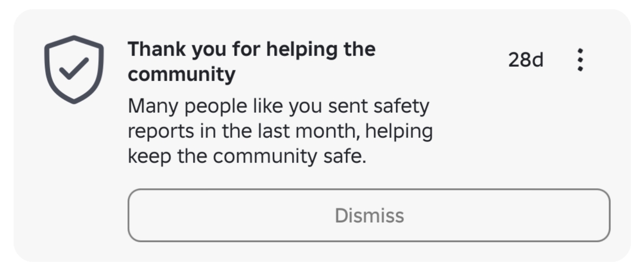Tap the safety shield badge on the notification
This screenshot has height=271, width=644.
(x=74, y=69)
